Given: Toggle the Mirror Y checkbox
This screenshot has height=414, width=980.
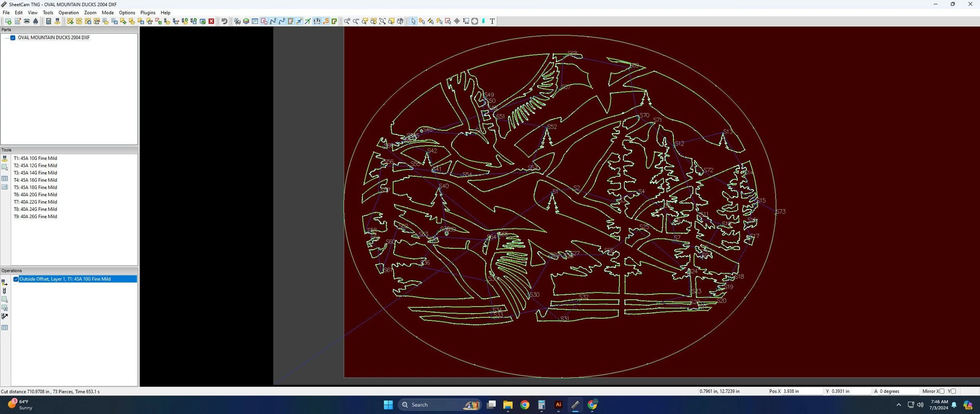Looking at the screenshot, I should click(953, 391).
